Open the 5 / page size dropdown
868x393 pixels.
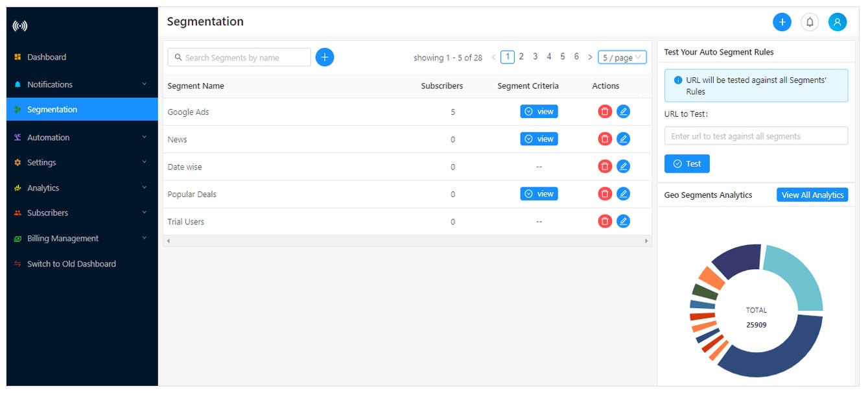622,57
